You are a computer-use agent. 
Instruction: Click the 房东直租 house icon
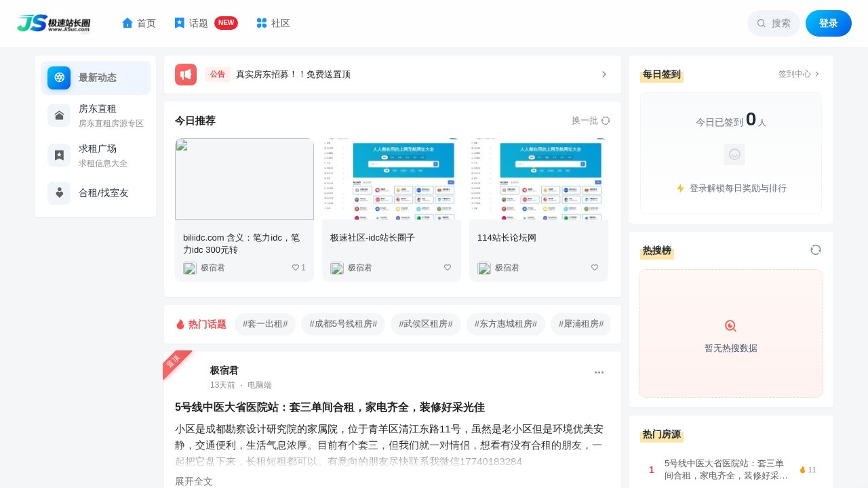[59, 115]
